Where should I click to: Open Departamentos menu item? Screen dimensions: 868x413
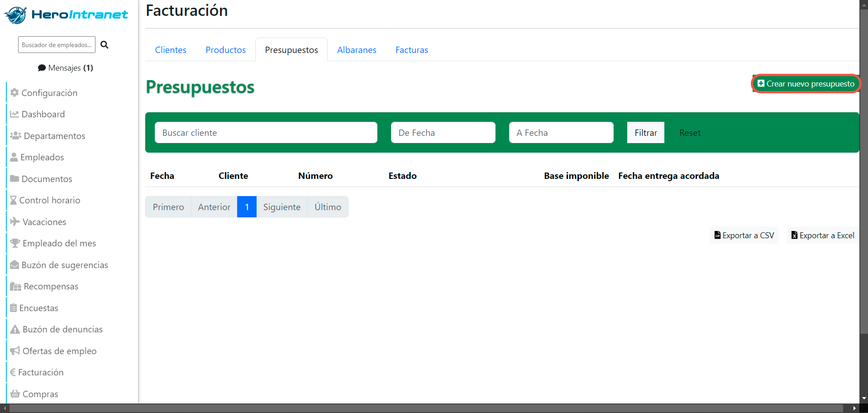(54, 136)
